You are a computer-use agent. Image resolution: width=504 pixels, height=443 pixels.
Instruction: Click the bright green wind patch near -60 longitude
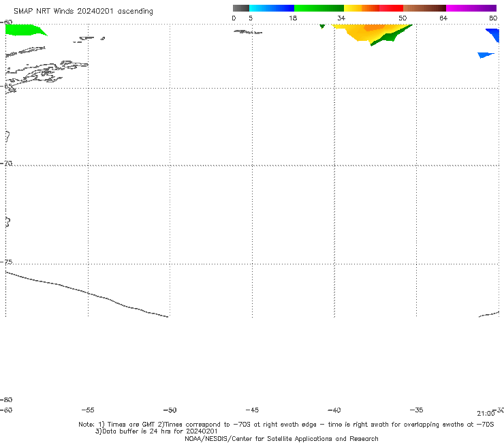pos(24,30)
